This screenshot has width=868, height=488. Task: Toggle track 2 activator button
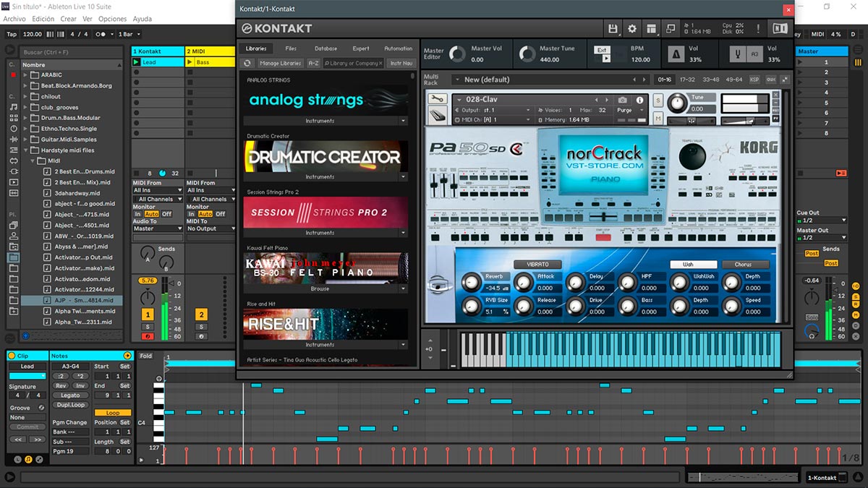point(201,314)
